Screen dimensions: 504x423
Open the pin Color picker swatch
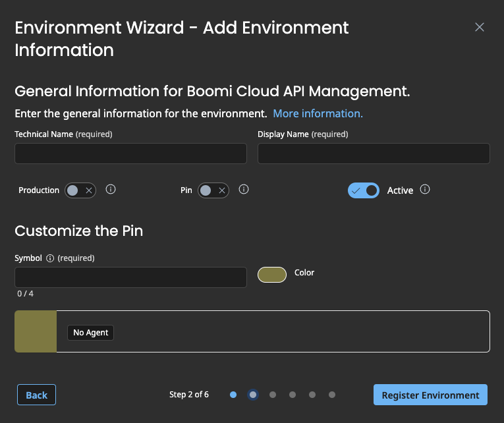pos(272,275)
